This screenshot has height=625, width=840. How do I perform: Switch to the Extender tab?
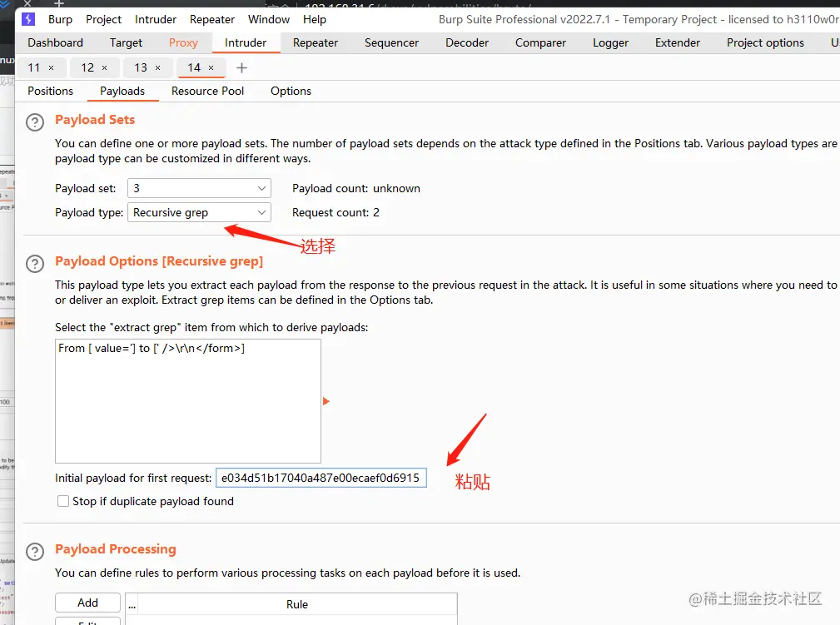(x=678, y=42)
